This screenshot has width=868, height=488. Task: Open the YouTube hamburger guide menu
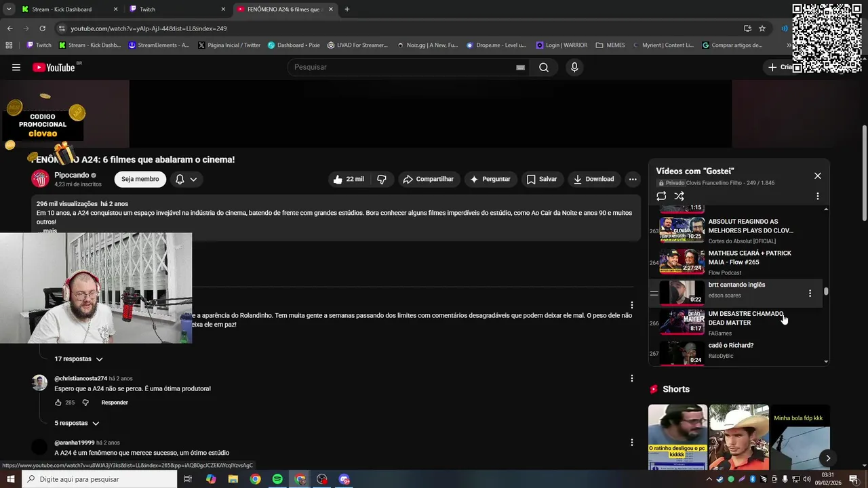pos(16,67)
